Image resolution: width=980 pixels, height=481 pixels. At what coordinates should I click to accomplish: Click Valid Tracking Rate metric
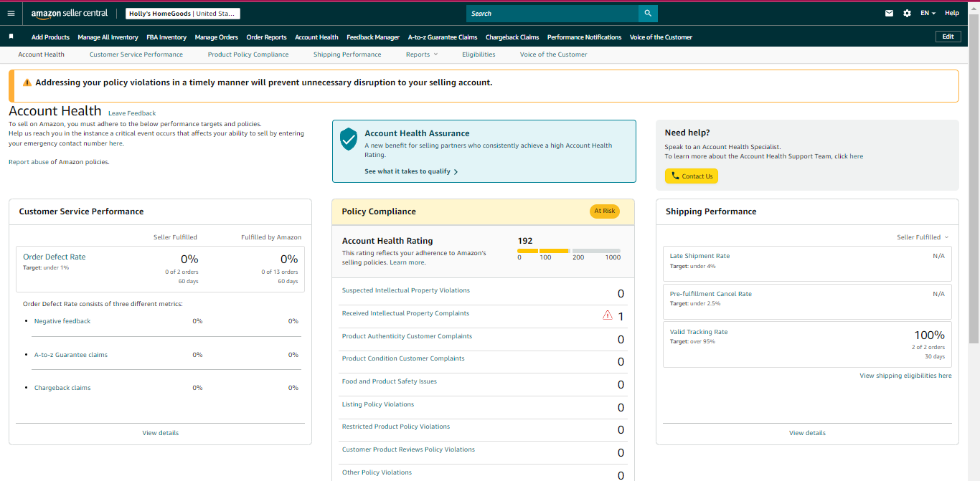pos(699,332)
